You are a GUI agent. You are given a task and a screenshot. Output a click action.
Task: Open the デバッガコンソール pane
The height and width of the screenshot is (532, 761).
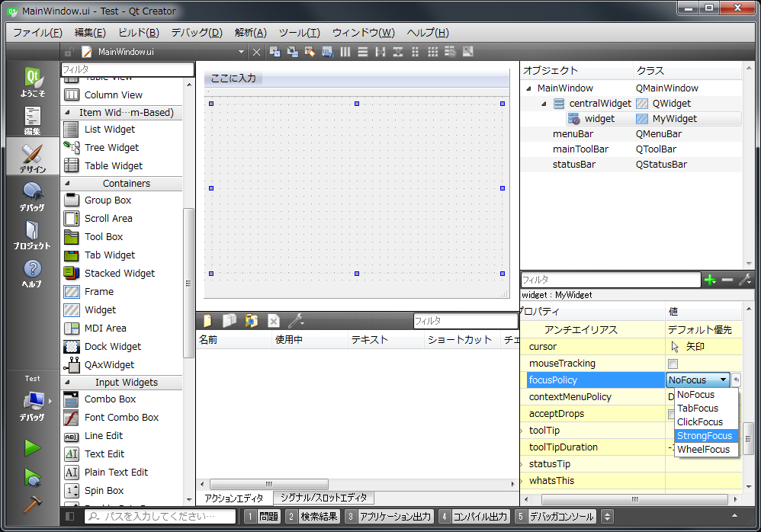[x=555, y=517]
